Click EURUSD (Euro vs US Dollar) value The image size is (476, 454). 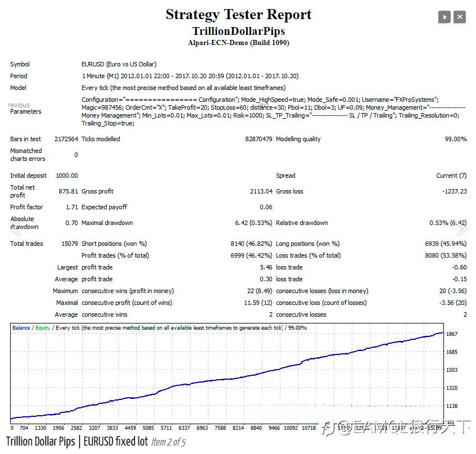119,64
